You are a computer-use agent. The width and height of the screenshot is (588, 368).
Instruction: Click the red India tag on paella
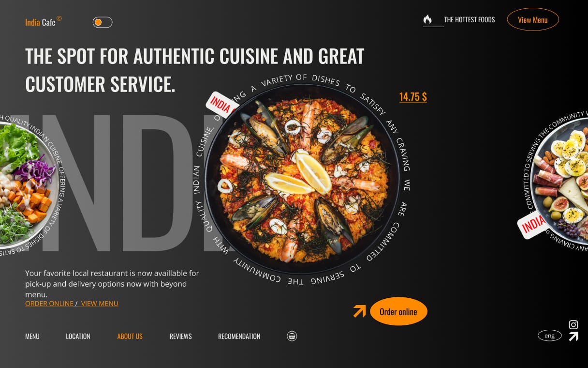click(222, 104)
